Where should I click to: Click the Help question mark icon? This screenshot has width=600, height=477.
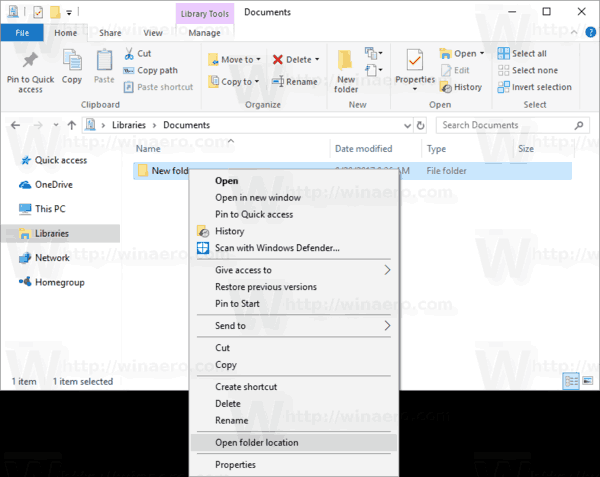(x=590, y=33)
